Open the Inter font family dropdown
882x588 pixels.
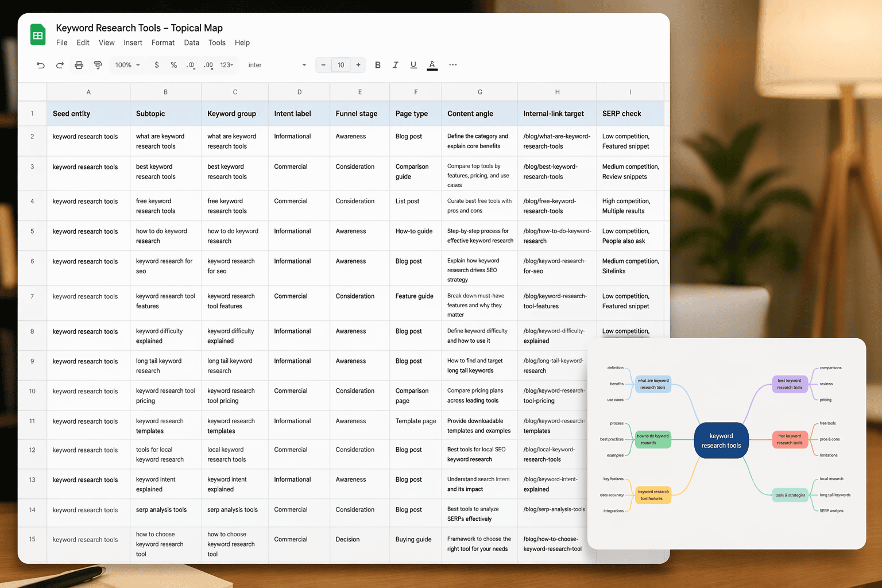pyautogui.click(x=277, y=65)
